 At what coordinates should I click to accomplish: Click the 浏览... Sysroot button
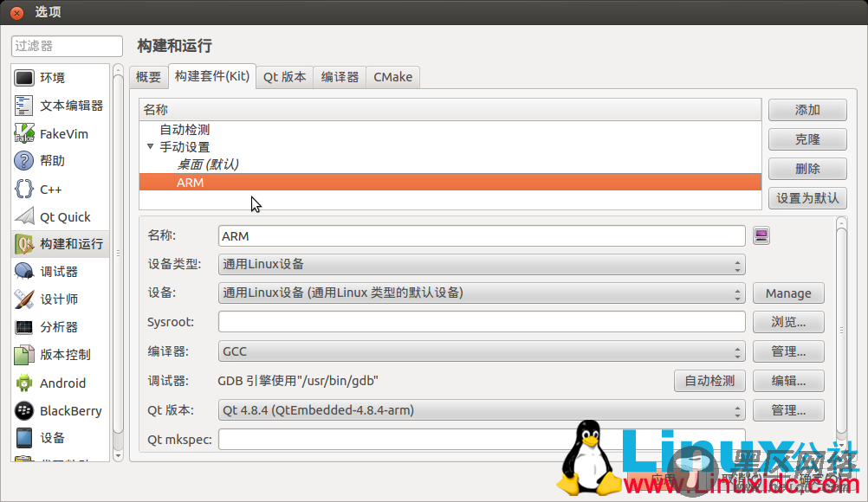788,322
